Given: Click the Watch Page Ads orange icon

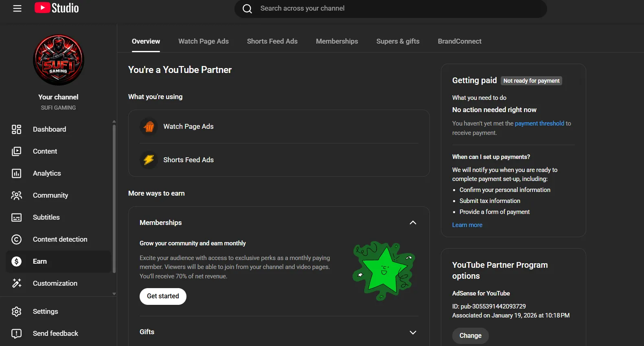Looking at the screenshot, I should 149,126.
